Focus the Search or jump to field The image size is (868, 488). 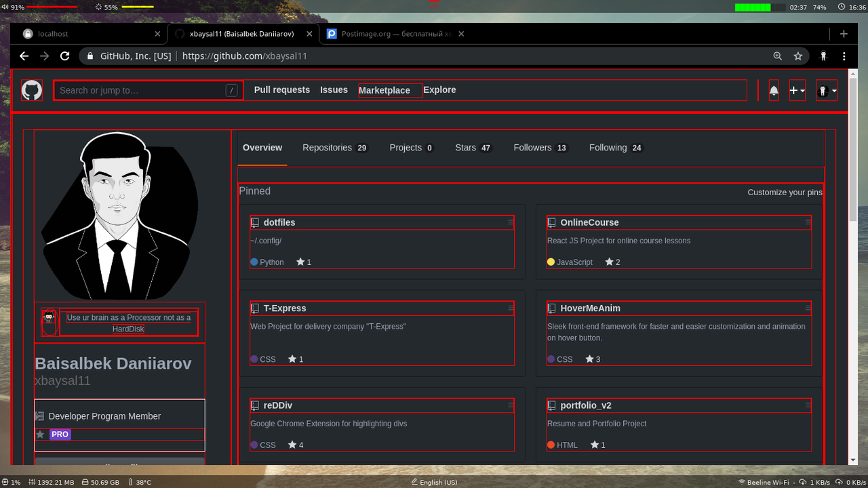[149, 90]
